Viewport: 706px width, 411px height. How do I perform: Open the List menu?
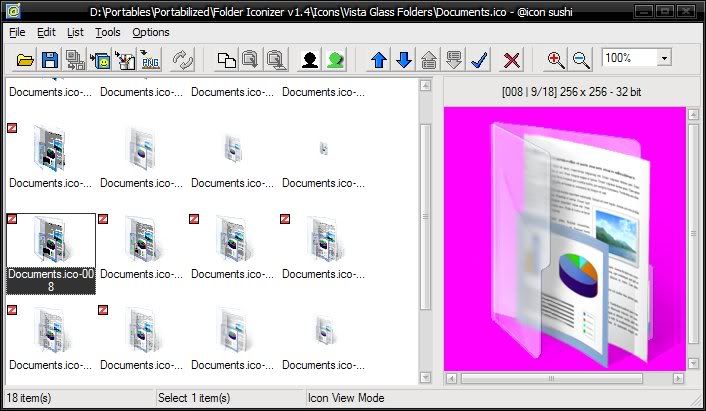point(75,32)
